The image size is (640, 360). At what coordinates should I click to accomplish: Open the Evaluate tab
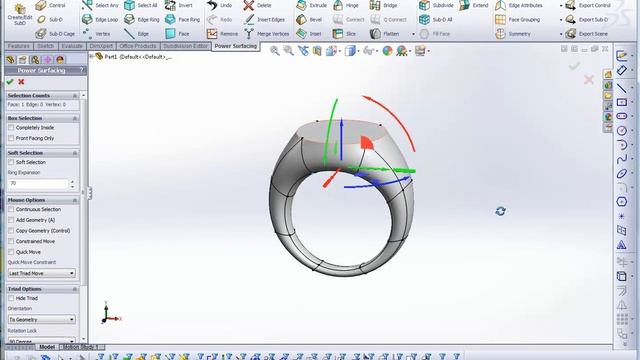(x=72, y=46)
